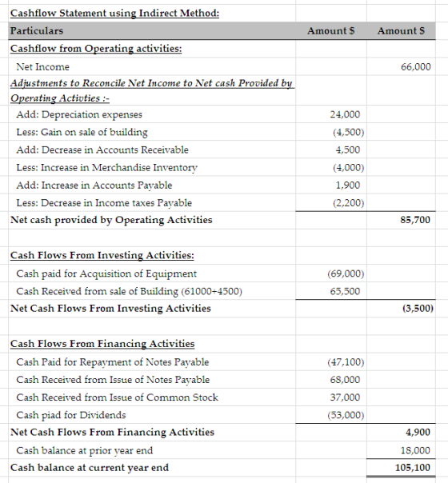
Task: Select the 'Cashflow from Operating activities:' heading
Action: (96, 49)
